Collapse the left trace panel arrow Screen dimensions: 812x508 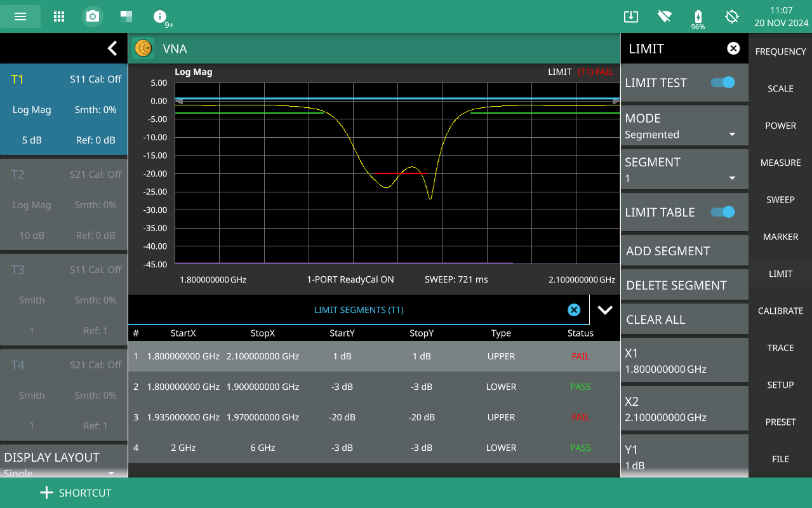(x=112, y=48)
